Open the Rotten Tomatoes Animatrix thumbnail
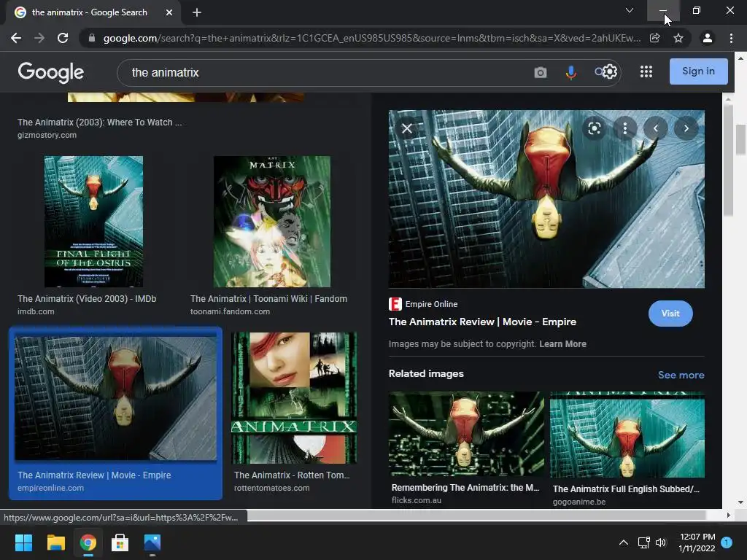Screen dimensions: 747x560 tap(294, 398)
